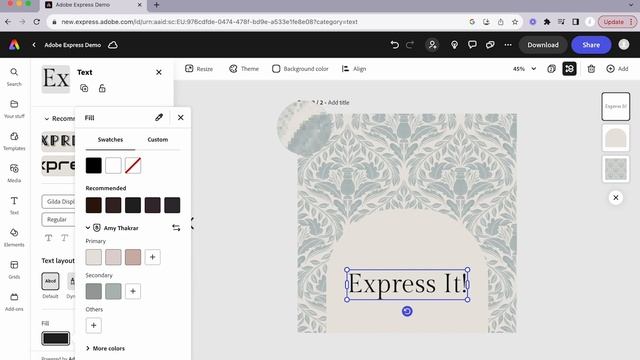Viewport: 640px width, 360px height.
Task: Select the gray Secondary swatch
Action: (x=93, y=291)
